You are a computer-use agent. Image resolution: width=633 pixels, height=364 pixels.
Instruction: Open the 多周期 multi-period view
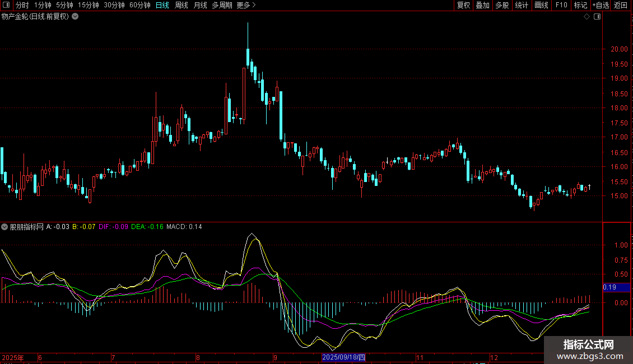click(x=222, y=5)
